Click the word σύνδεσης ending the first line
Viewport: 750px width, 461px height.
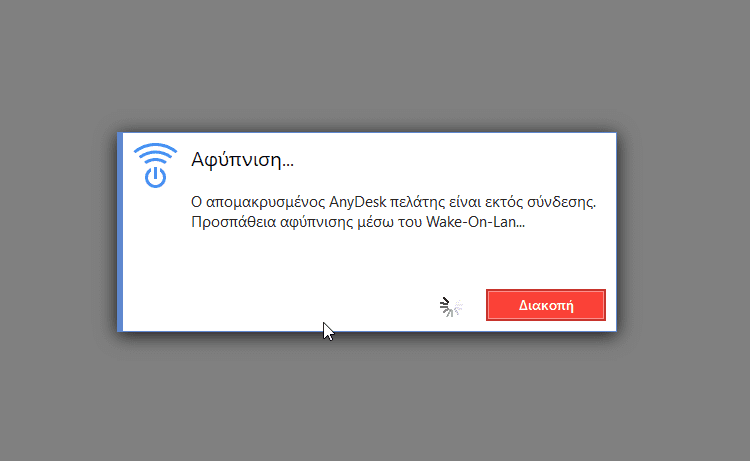click(561, 202)
